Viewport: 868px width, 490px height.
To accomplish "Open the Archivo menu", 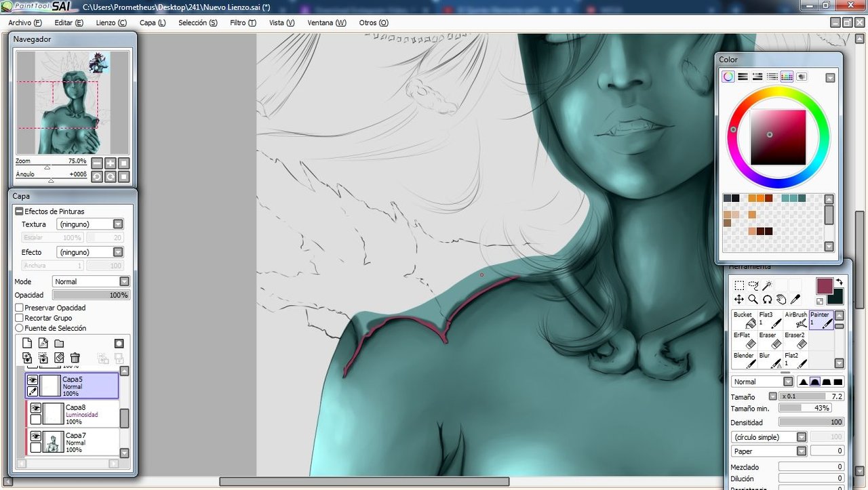I will 25,22.
